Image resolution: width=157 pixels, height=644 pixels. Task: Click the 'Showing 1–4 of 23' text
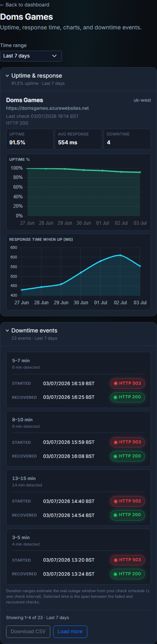(x=37, y=617)
